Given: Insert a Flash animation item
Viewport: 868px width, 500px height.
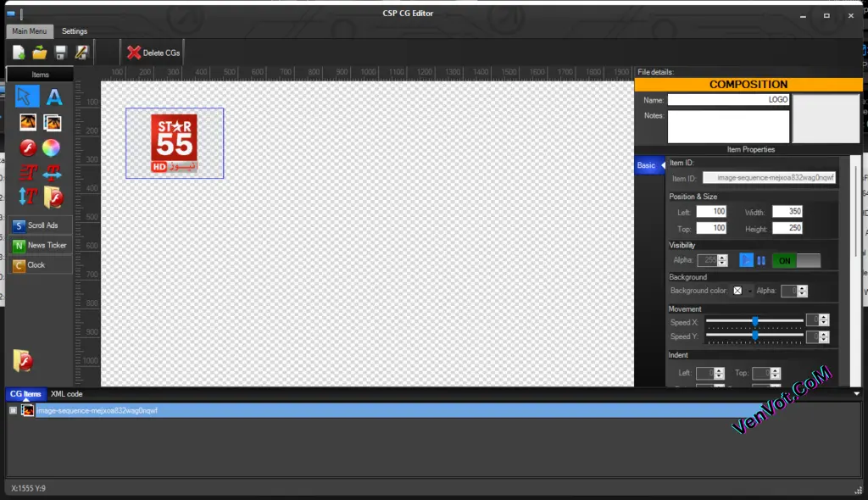Looking at the screenshot, I should (27, 147).
